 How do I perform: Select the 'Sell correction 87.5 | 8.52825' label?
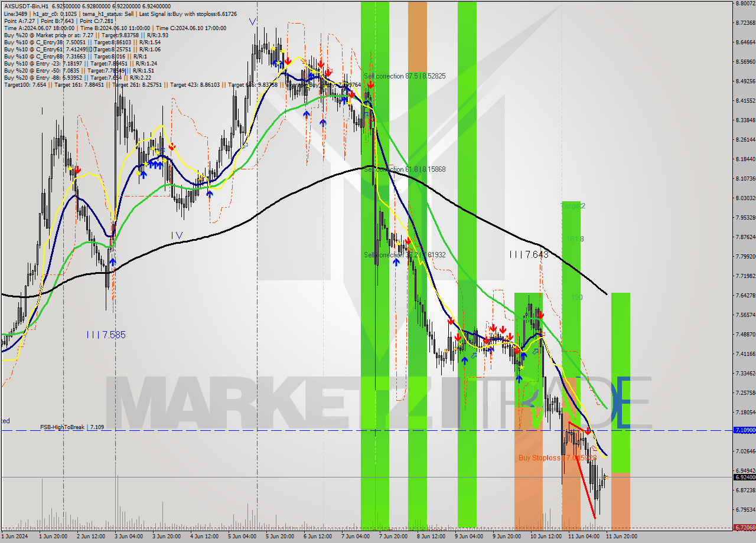[405, 76]
